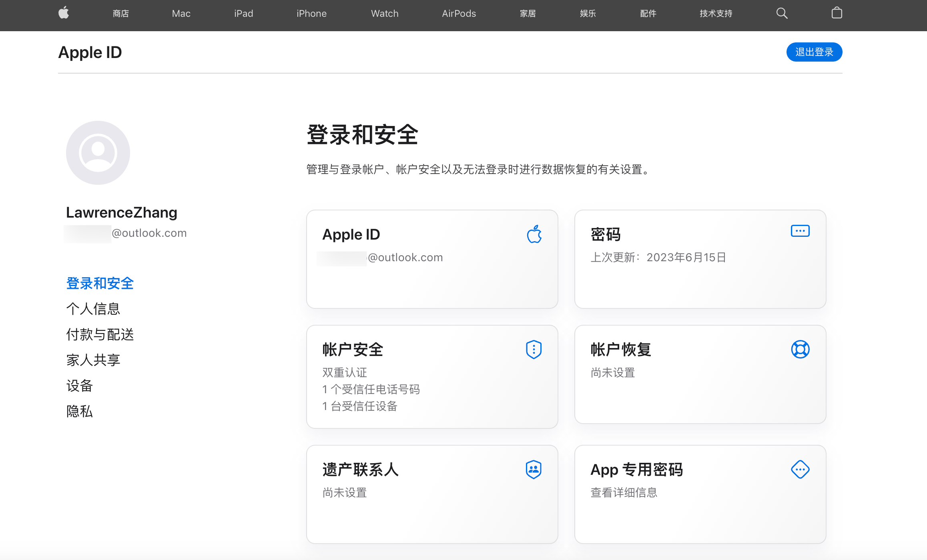Image resolution: width=927 pixels, height=560 pixels.
Task: Select 设备 in the sidebar
Action: point(79,386)
